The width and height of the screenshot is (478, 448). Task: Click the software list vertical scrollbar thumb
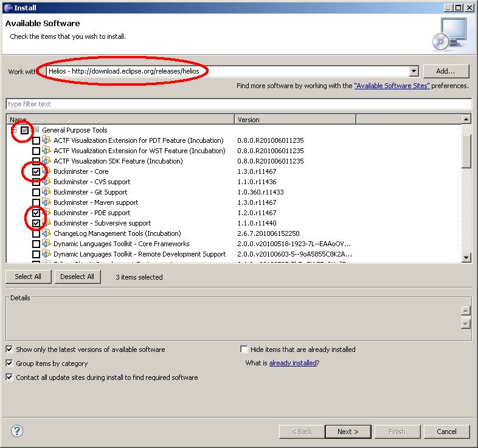[466, 151]
